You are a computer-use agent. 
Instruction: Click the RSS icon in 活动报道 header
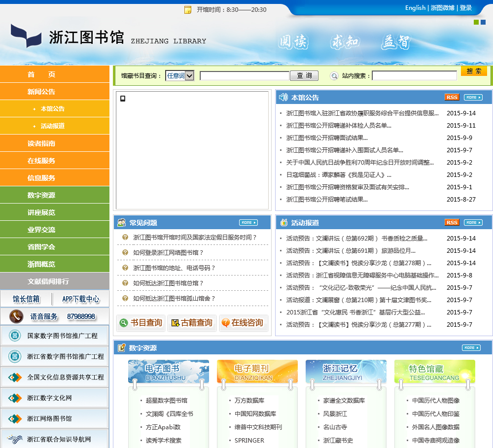[452, 222]
